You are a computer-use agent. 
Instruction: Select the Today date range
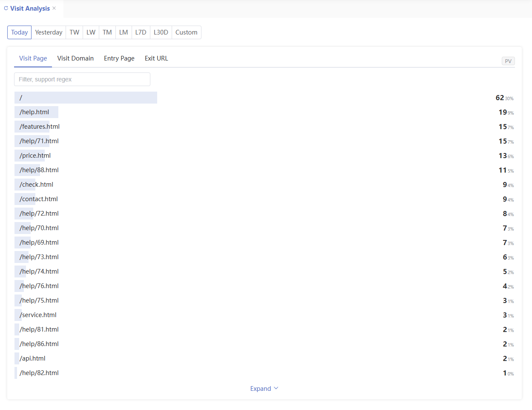[x=19, y=32]
